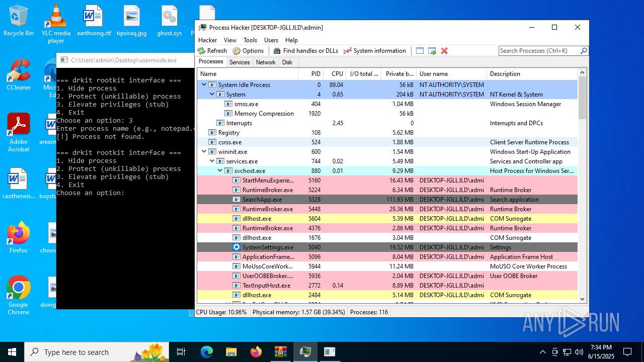Open the Options gear in toolbar
The image size is (644, 362).
[236, 51]
